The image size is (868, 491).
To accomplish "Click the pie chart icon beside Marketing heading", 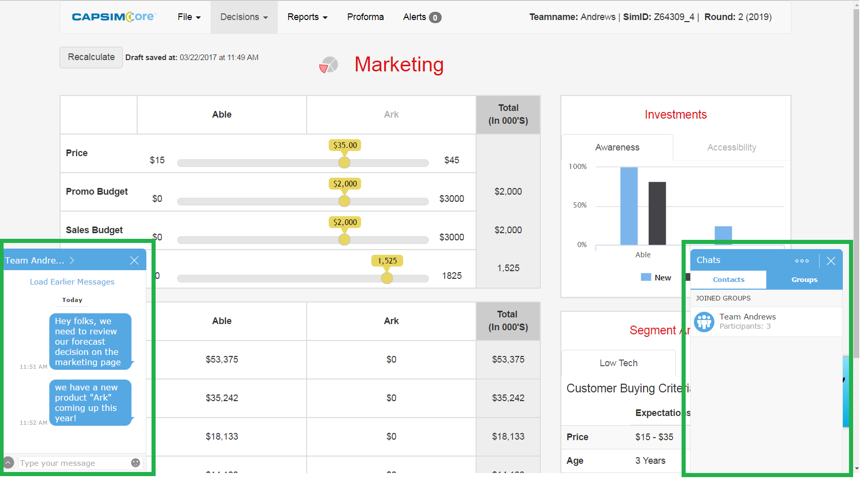I will point(328,65).
